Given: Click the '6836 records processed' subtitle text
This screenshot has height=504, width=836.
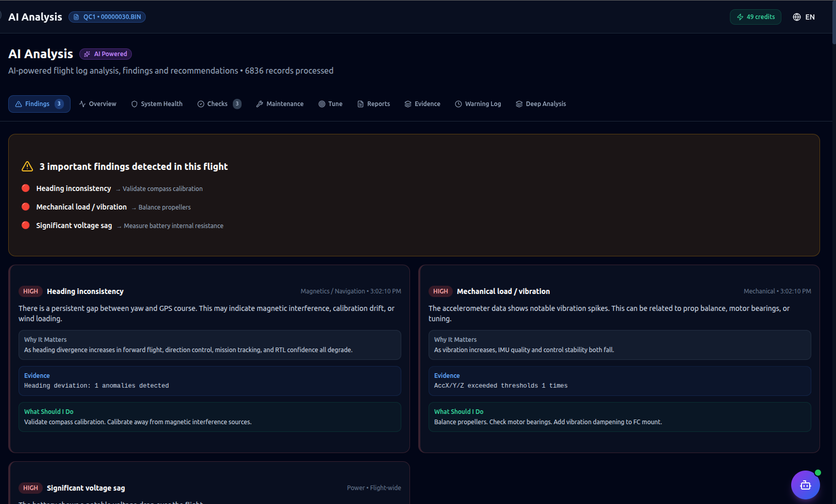Looking at the screenshot, I should (289, 71).
